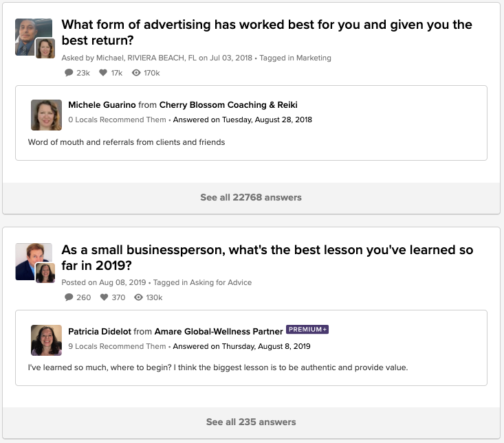Viewport: 504px width, 443px height.
Task: Open Amare Global-Wellness Partner business page
Action: (x=218, y=330)
